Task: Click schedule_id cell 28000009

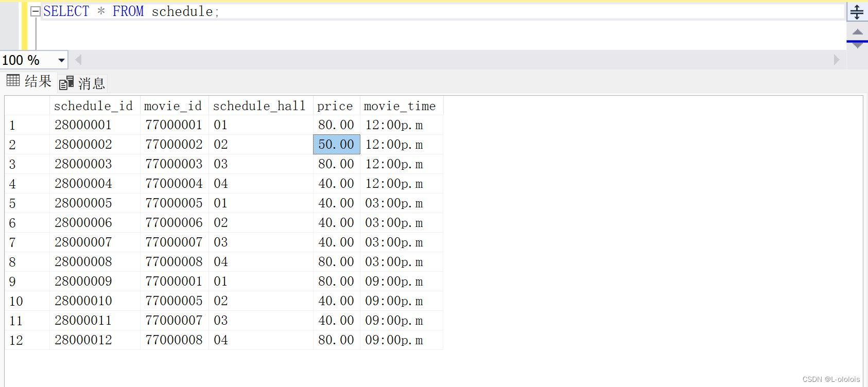Action: pos(95,282)
